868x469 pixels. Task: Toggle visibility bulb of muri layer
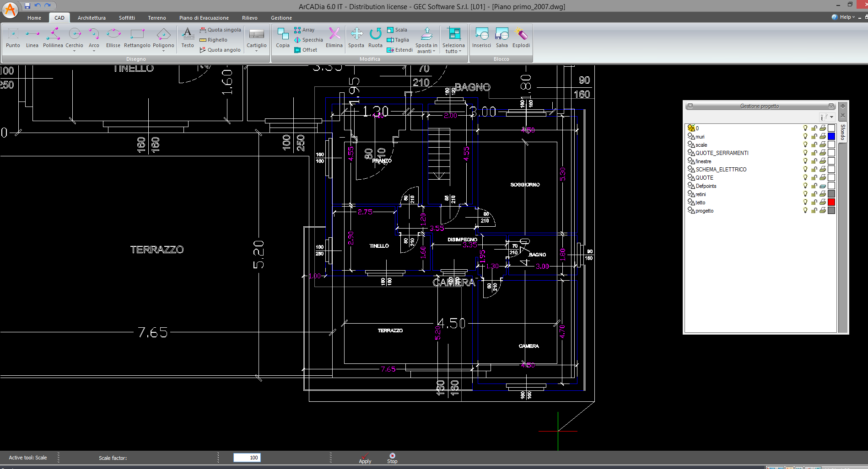pos(805,137)
